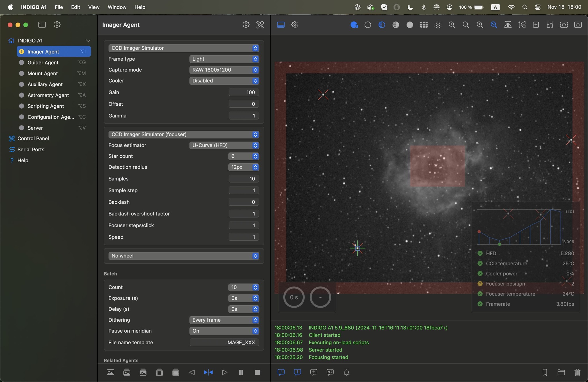The width and height of the screenshot is (588, 382).
Task: Pause the running process button
Action: [241, 372]
